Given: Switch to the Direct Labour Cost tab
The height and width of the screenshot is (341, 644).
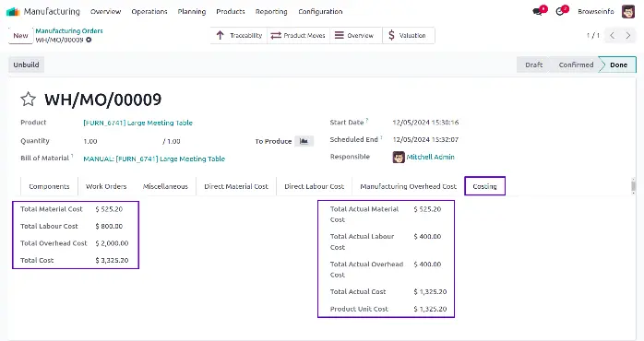Looking at the screenshot, I should click(315, 186).
